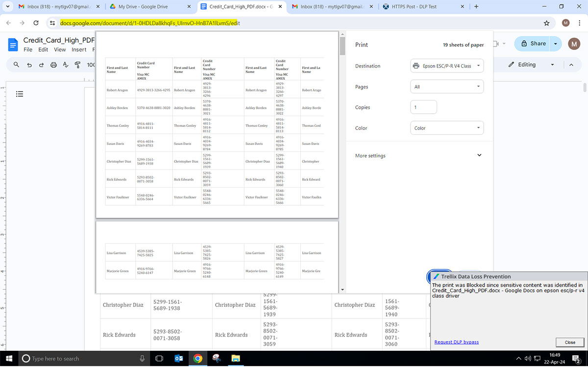Click the Copies number field

tap(423, 107)
